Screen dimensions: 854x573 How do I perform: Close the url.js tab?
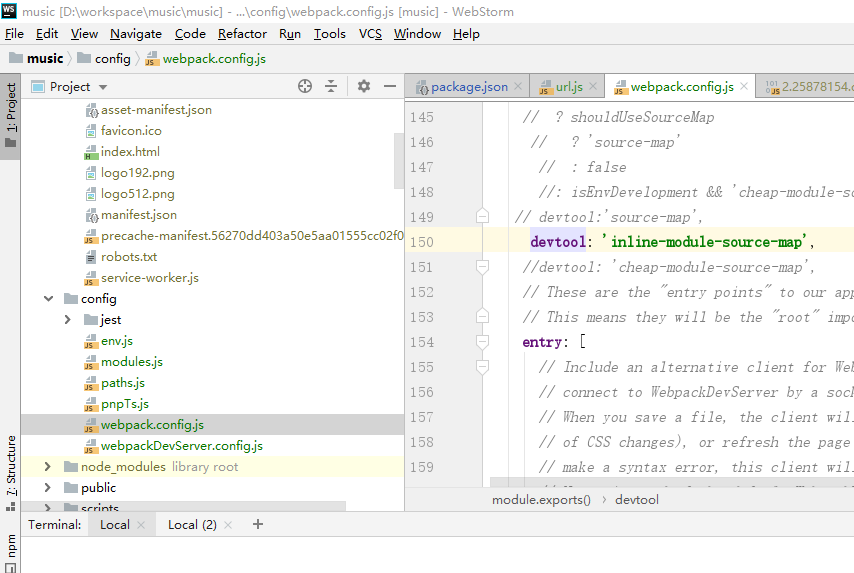point(593,86)
